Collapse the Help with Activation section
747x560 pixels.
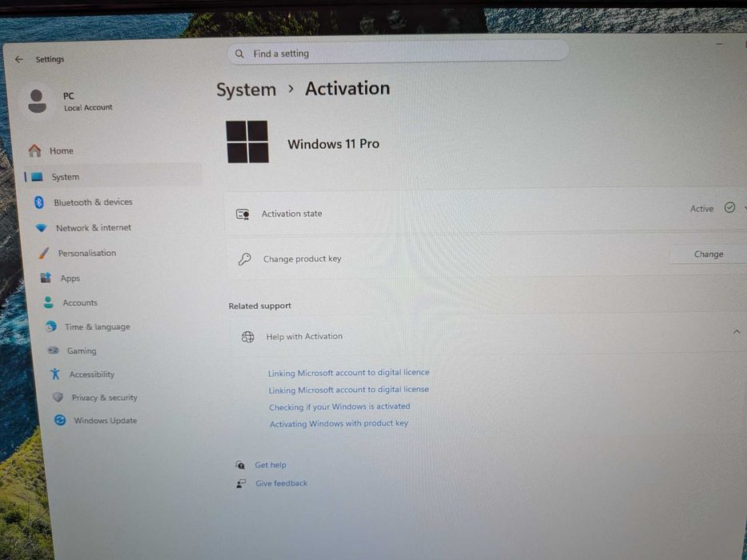737,331
